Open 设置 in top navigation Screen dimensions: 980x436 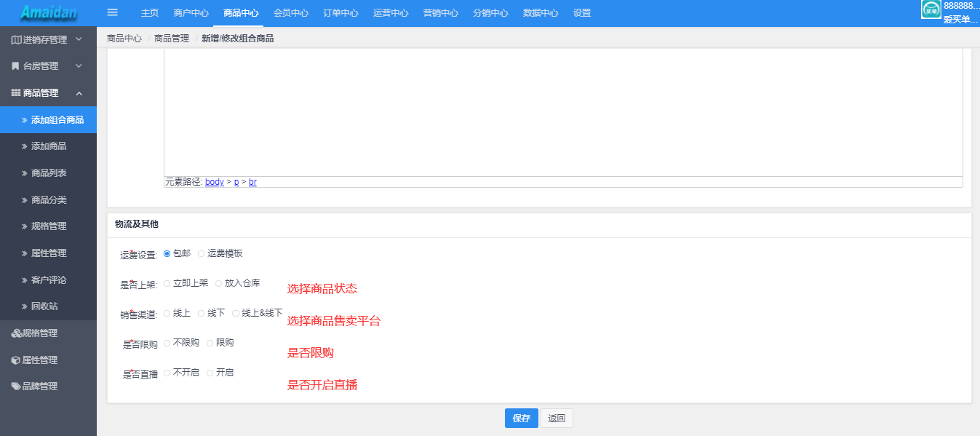(x=582, y=13)
